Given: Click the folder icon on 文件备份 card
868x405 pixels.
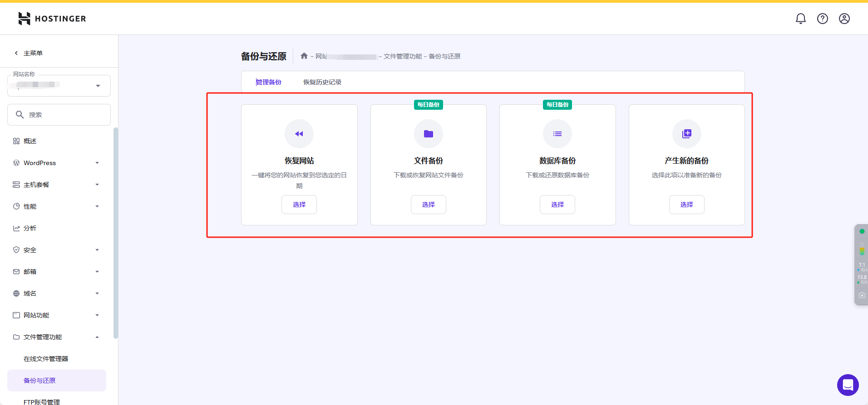Looking at the screenshot, I should 429,134.
